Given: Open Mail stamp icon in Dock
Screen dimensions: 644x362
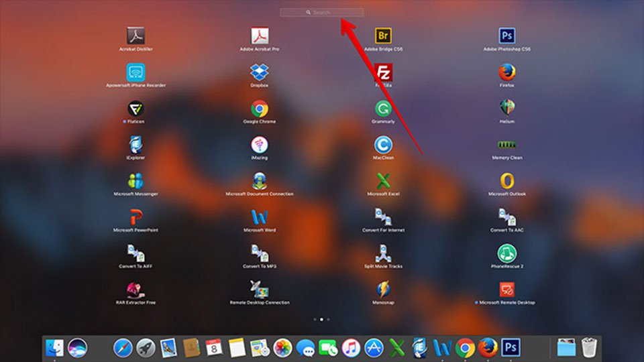Looking at the screenshot, I should [168, 348].
